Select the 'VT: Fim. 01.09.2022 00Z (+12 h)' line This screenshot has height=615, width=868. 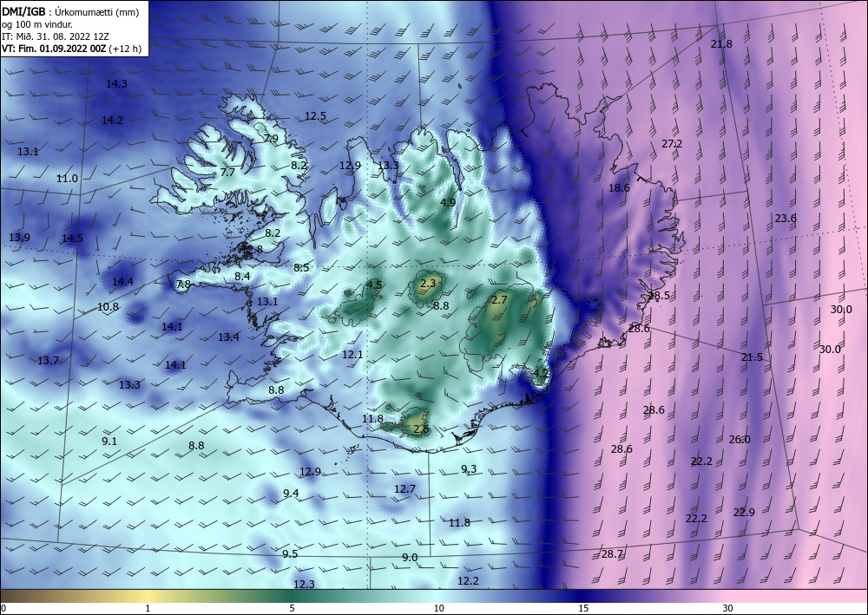pyautogui.click(x=71, y=49)
